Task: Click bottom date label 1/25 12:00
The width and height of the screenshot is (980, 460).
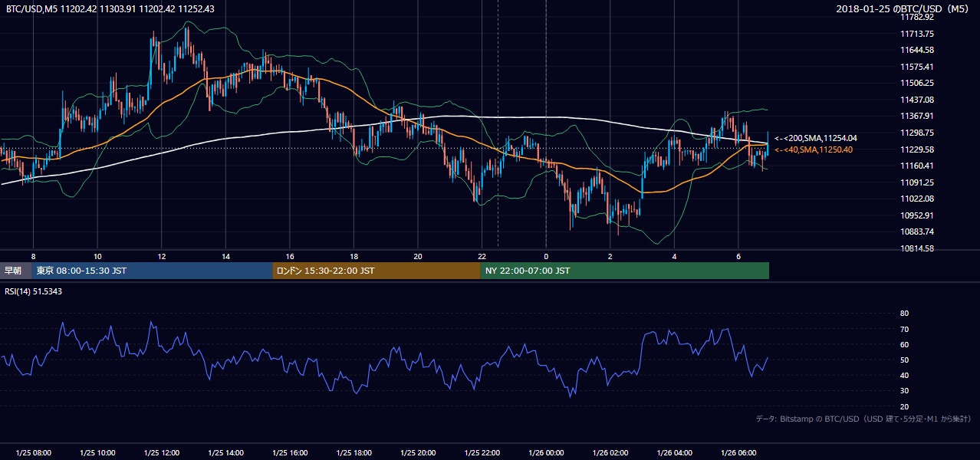Action: [x=161, y=453]
